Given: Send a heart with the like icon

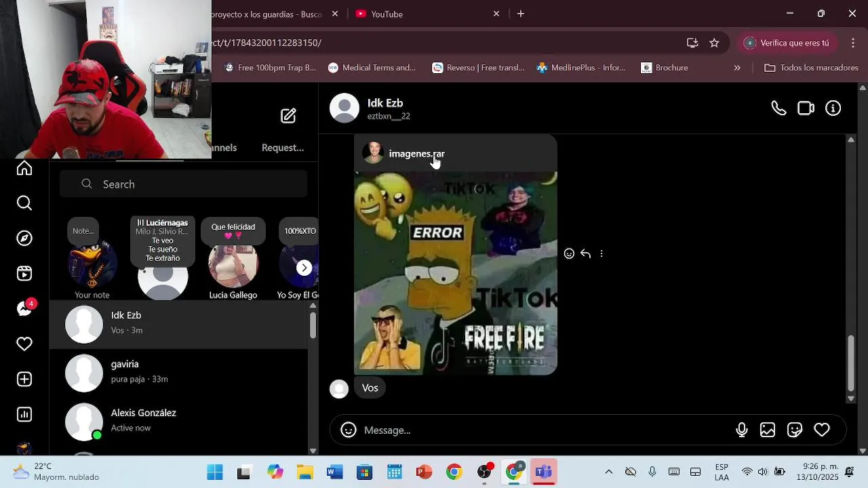Looking at the screenshot, I should click(x=822, y=430).
